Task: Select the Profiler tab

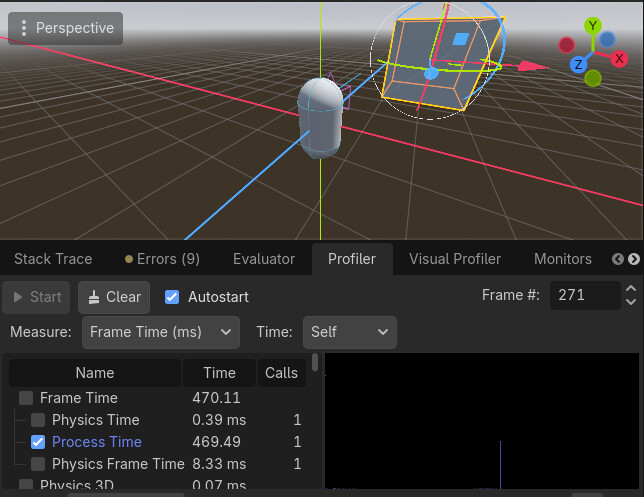Action: click(352, 259)
